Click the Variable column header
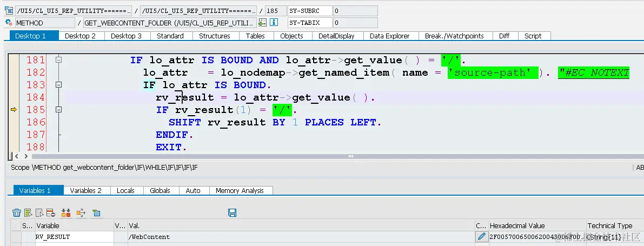644x246 pixels. click(74, 225)
